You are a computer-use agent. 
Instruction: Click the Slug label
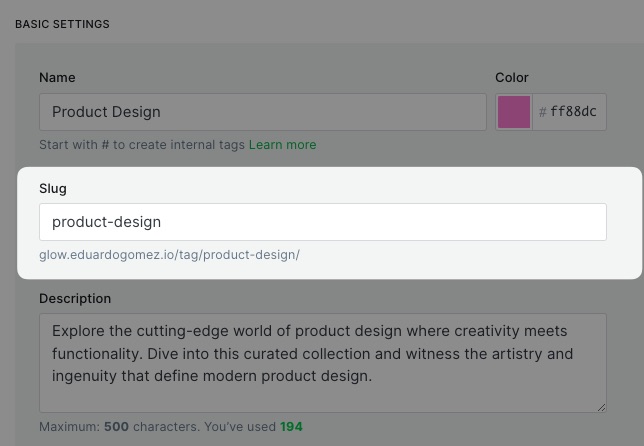click(53, 189)
